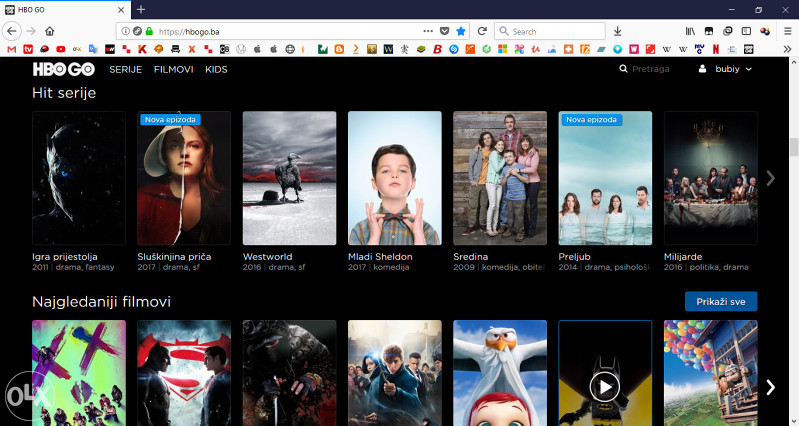Open Sredina family poster thumbnail
799x426 pixels.
click(x=500, y=178)
